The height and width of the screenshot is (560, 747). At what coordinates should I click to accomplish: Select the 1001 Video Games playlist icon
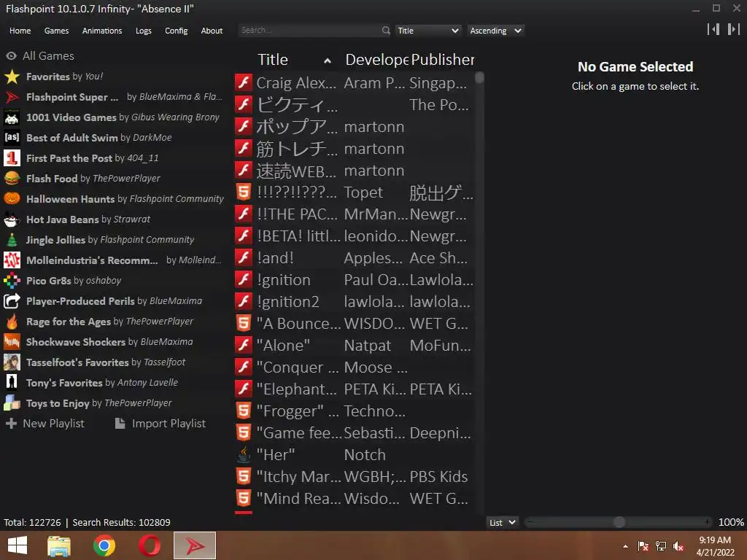click(x=12, y=117)
